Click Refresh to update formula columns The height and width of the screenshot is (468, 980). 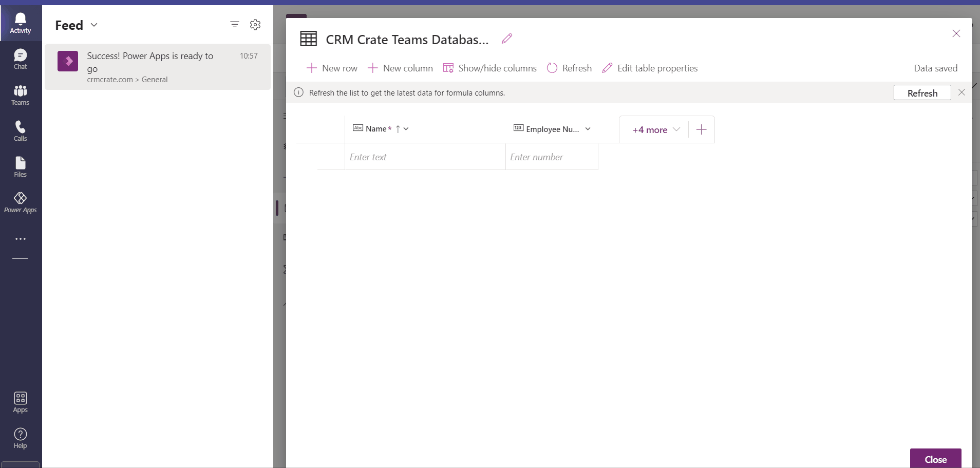point(921,92)
